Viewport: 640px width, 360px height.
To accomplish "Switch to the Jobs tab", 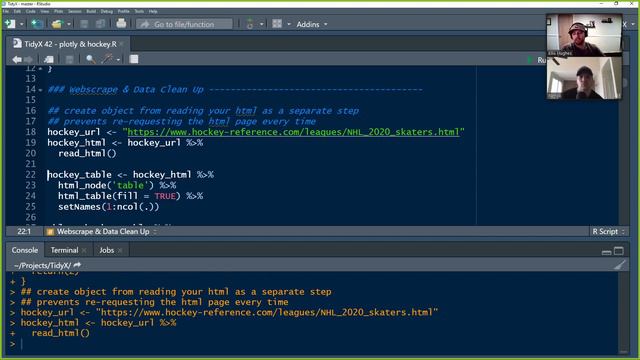I will click(x=107, y=250).
